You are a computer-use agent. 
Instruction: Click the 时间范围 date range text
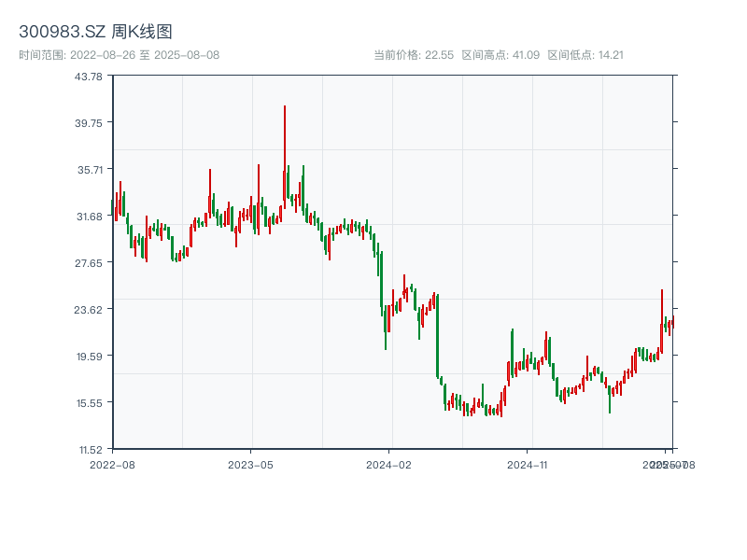[119, 55]
